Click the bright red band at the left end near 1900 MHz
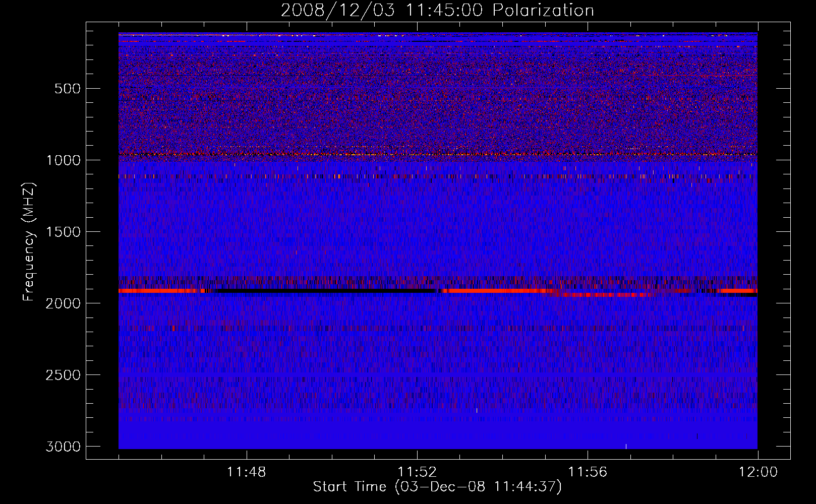 (x=161, y=291)
